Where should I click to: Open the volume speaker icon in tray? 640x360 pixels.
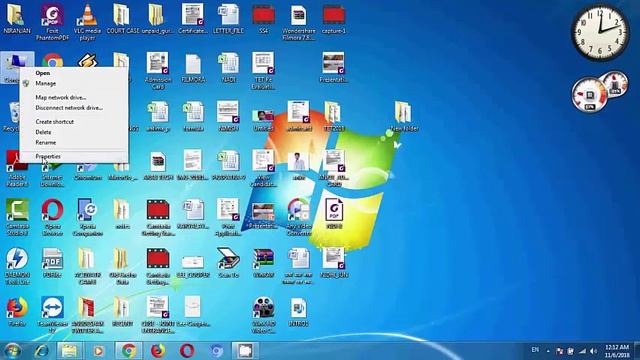593,351
